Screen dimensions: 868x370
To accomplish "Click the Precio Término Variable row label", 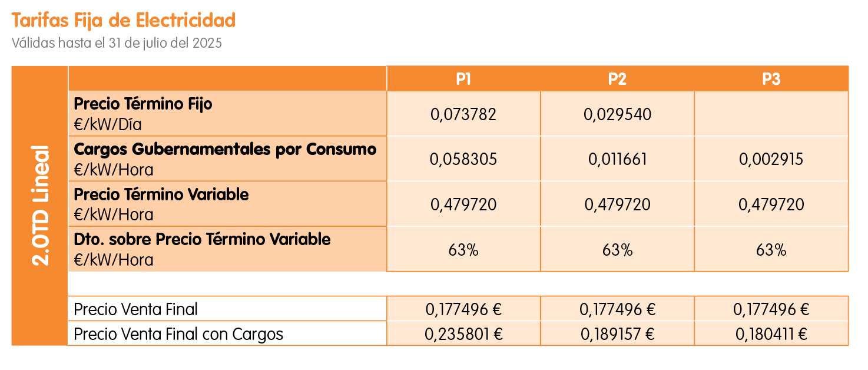I will [161, 194].
